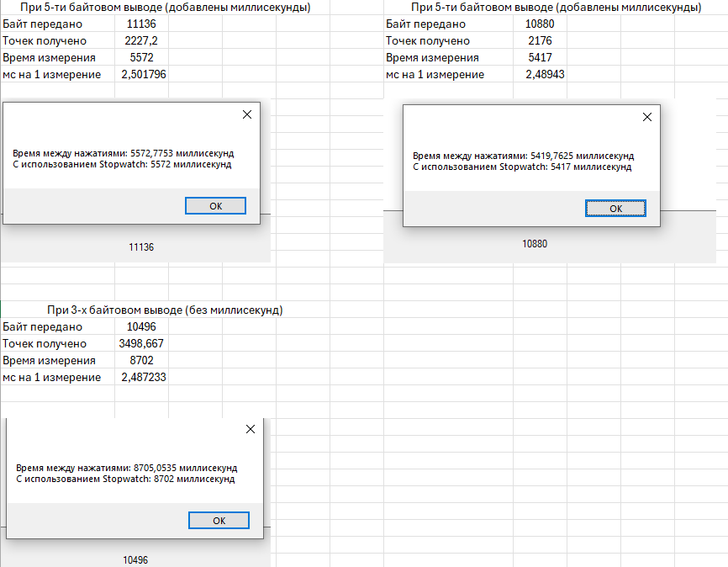728x567 pixels.
Task: Confirm OK in the 8705,0535 milliseconds dialog
Action: [219, 521]
